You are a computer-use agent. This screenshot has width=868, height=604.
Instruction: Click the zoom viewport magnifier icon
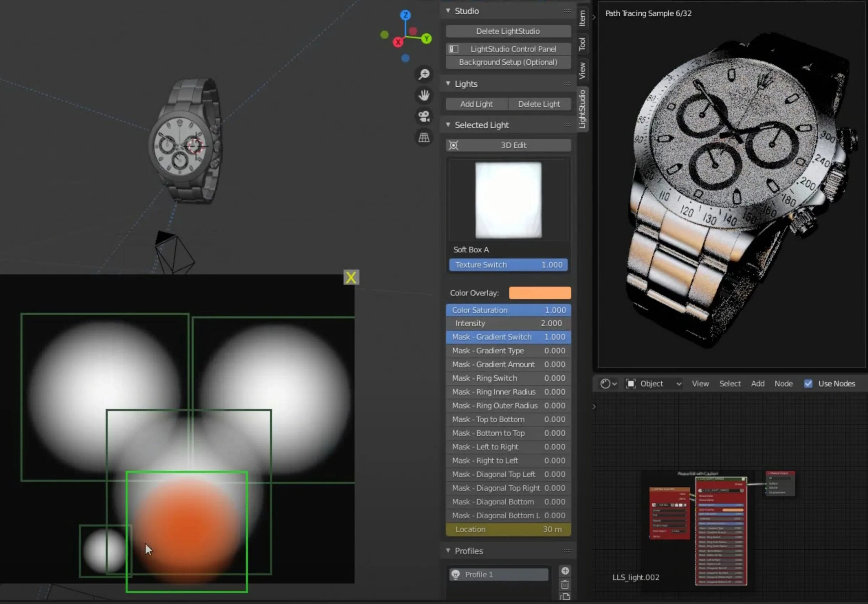[x=424, y=74]
